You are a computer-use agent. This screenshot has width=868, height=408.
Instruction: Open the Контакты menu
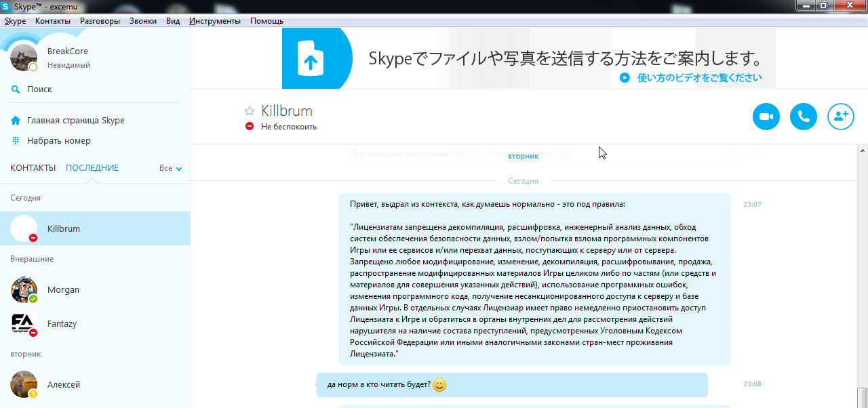coord(53,21)
